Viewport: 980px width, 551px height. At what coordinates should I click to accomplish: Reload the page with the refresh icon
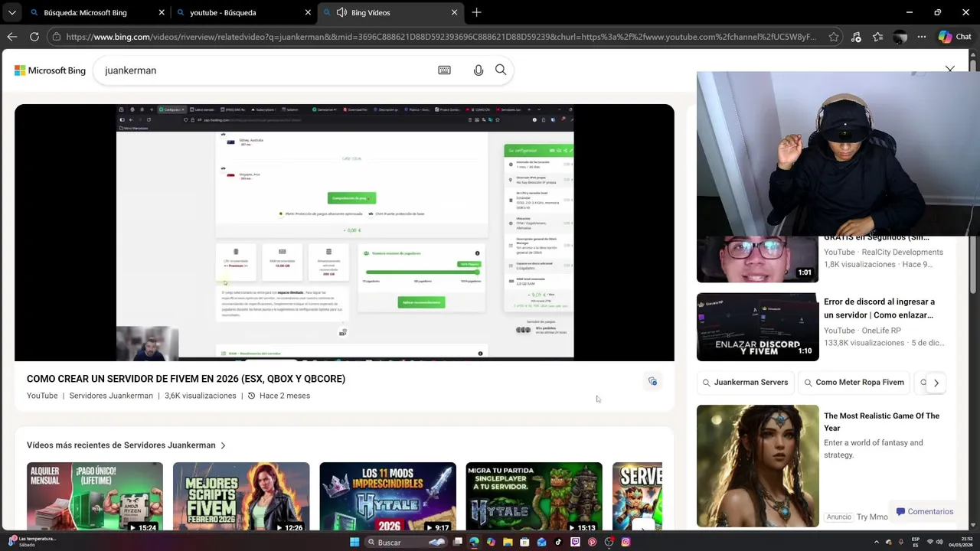(x=34, y=37)
